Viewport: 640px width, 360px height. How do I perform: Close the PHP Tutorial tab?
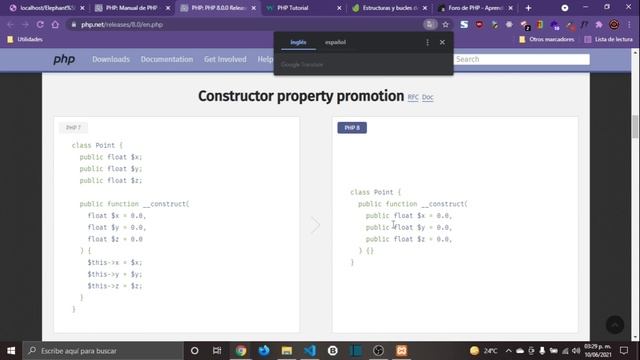(339, 8)
